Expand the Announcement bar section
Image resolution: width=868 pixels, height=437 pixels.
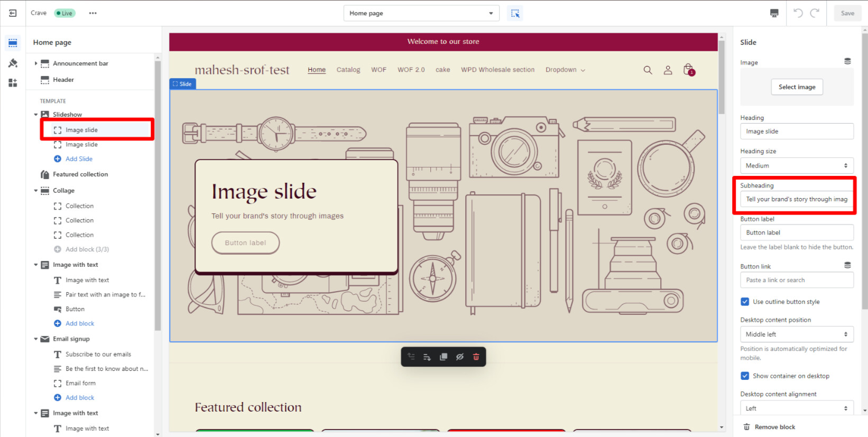36,63
